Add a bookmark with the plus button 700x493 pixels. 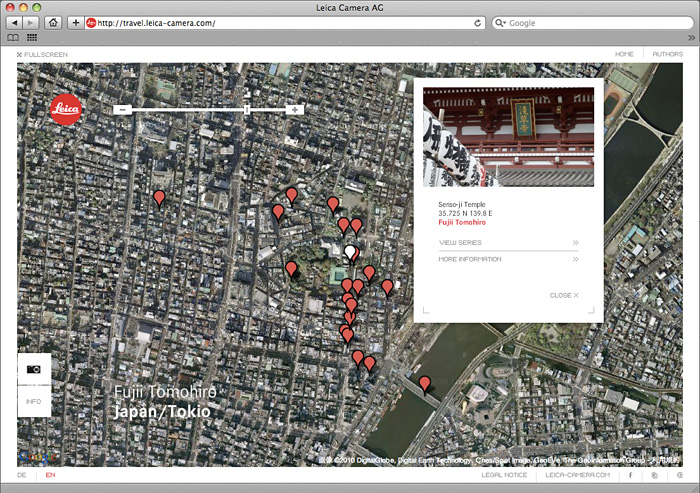click(75, 23)
